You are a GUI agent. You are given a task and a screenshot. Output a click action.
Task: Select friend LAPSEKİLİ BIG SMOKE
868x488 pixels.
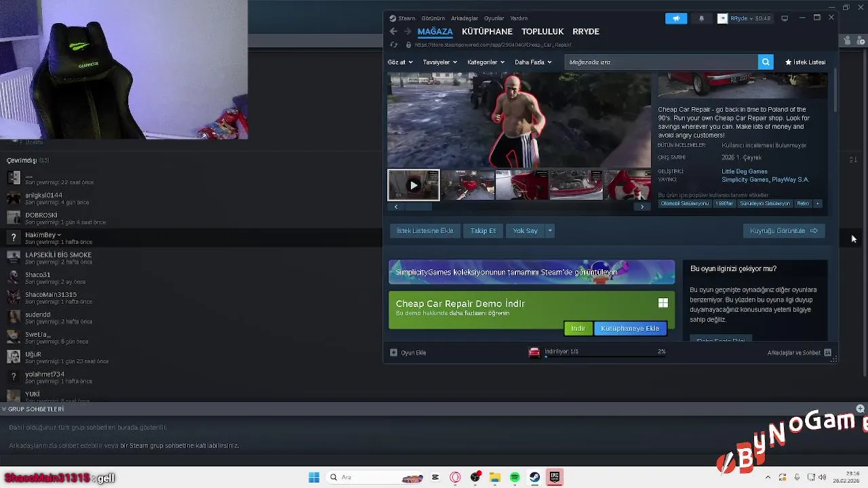[x=58, y=255]
